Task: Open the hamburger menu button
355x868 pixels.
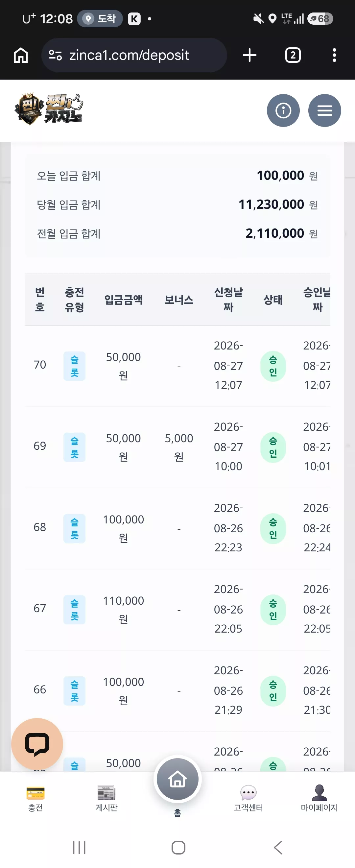Action: click(x=324, y=110)
